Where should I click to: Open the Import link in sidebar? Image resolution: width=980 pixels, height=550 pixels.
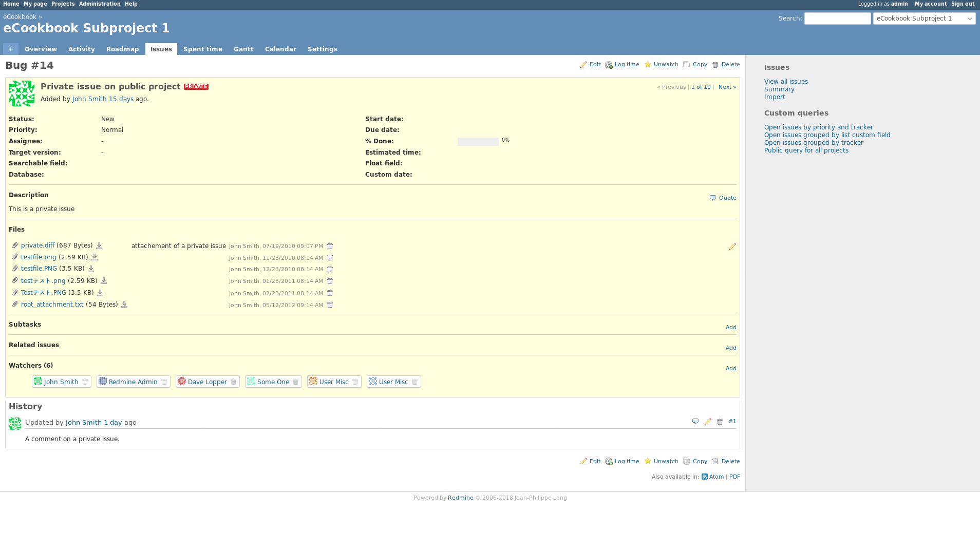775,97
